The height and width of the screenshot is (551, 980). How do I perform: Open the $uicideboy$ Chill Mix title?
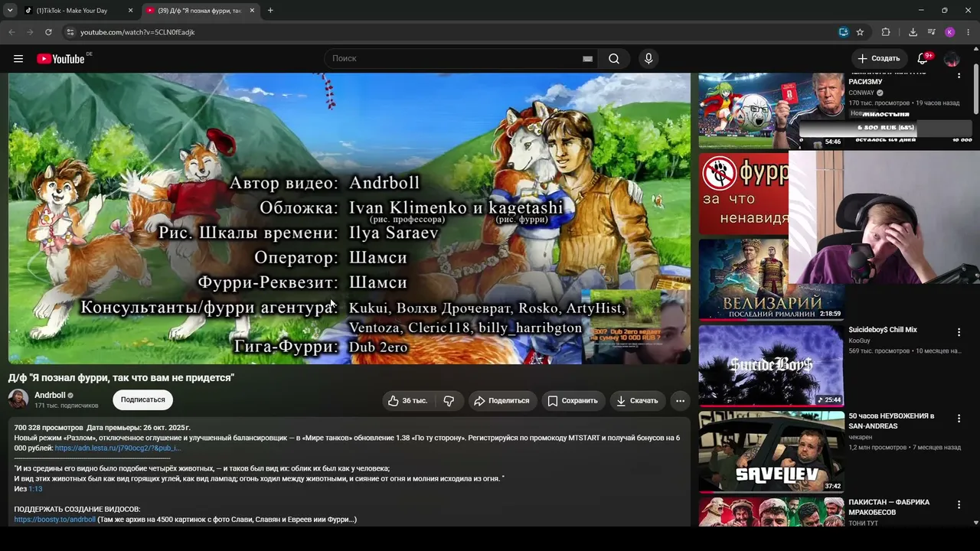[883, 330]
